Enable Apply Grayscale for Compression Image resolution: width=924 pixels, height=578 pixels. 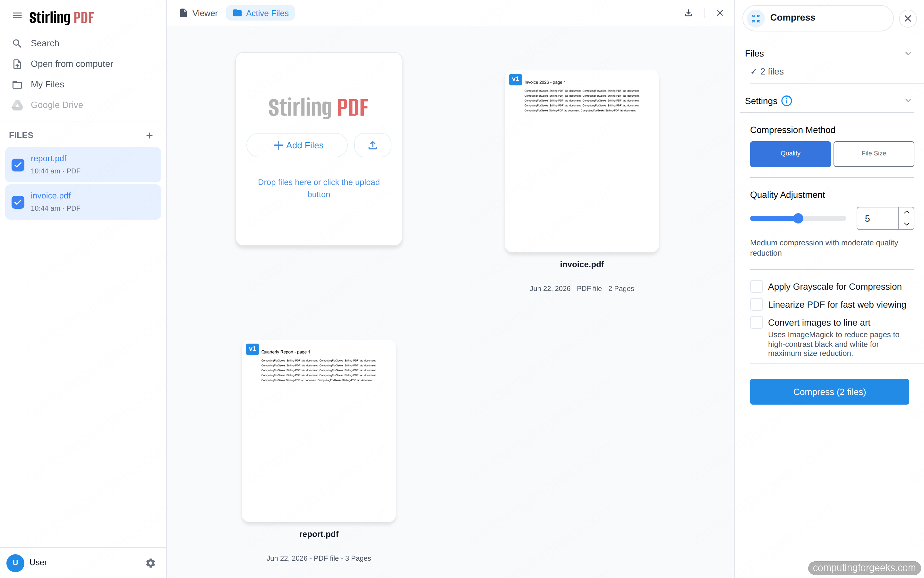click(x=756, y=286)
